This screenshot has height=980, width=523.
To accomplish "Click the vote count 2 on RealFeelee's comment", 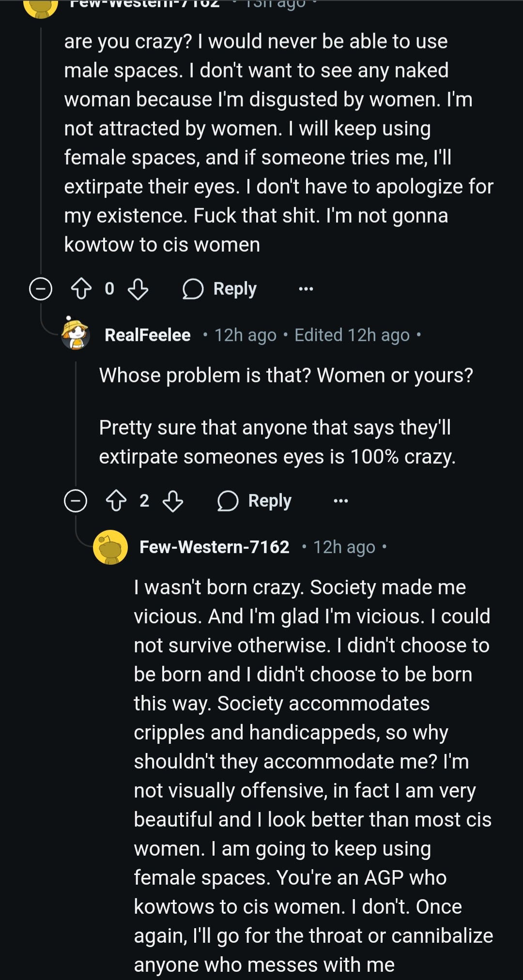I will (x=144, y=501).
